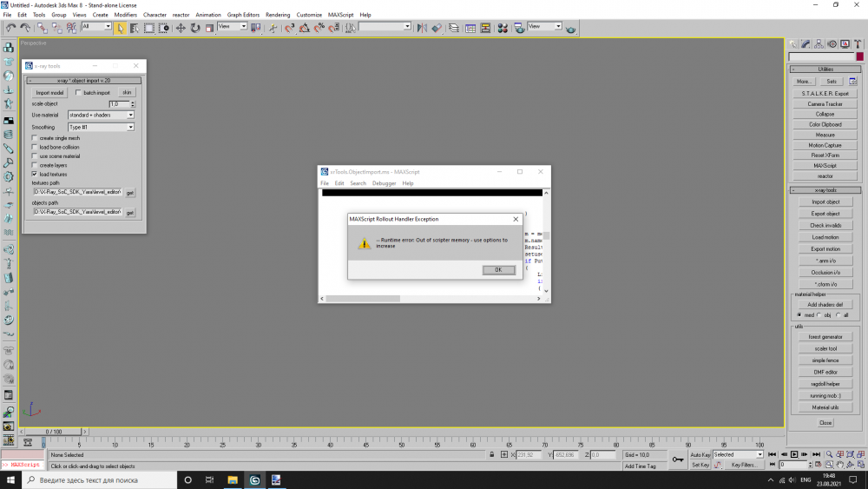Image resolution: width=868 pixels, height=489 pixels.
Task: Select the all radio in material helper
Action: pos(838,315)
